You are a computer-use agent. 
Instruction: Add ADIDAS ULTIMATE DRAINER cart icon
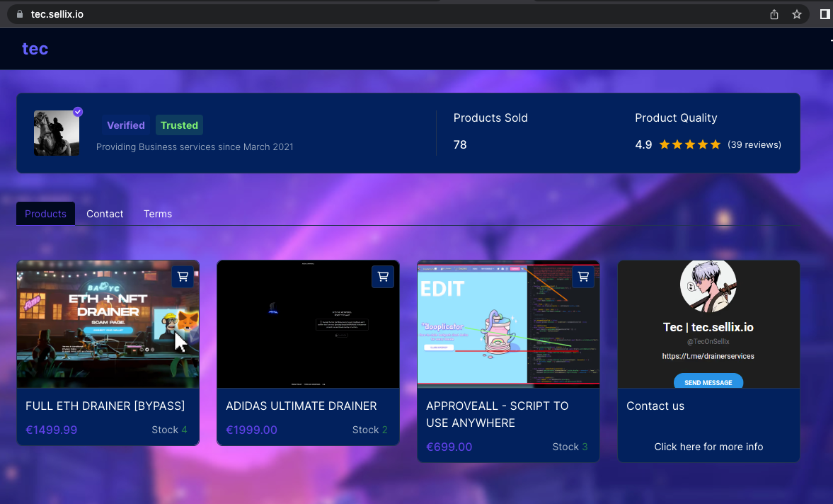(x=383, y=277)
